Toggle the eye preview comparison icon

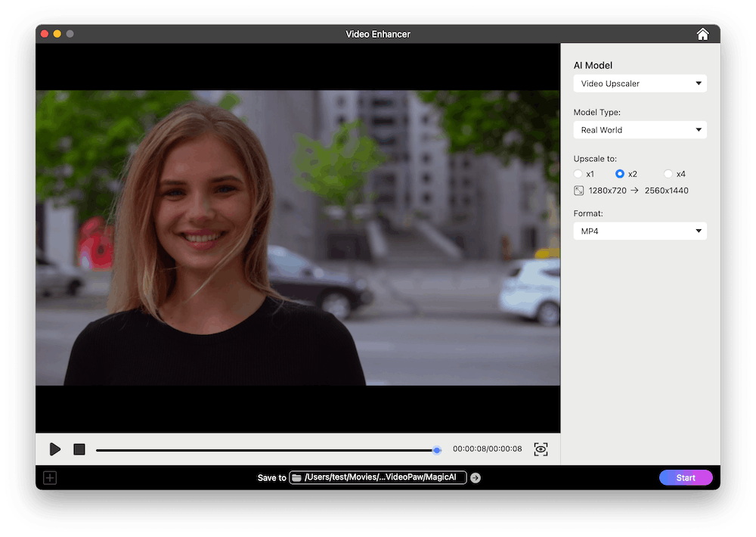pyautogui.click(x=541, y=449)
